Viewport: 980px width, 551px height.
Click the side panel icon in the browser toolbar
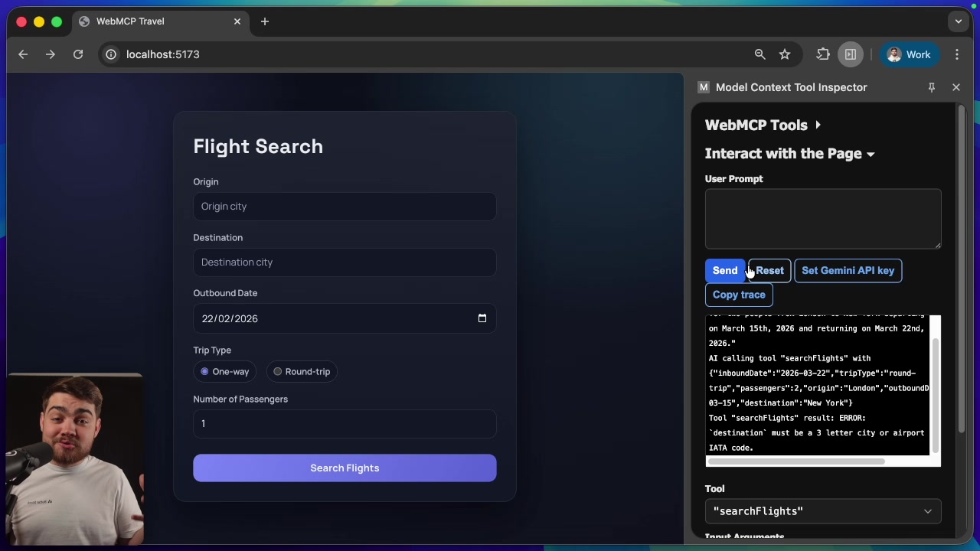point(851,54)
